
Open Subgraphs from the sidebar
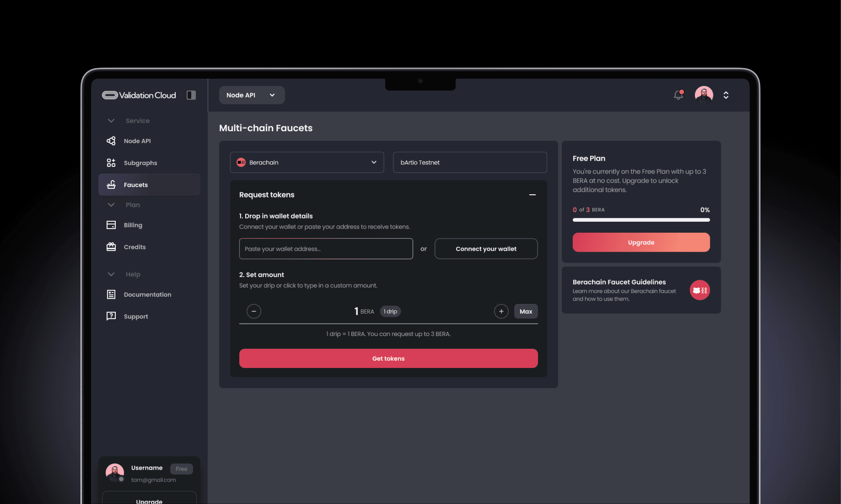140,163
